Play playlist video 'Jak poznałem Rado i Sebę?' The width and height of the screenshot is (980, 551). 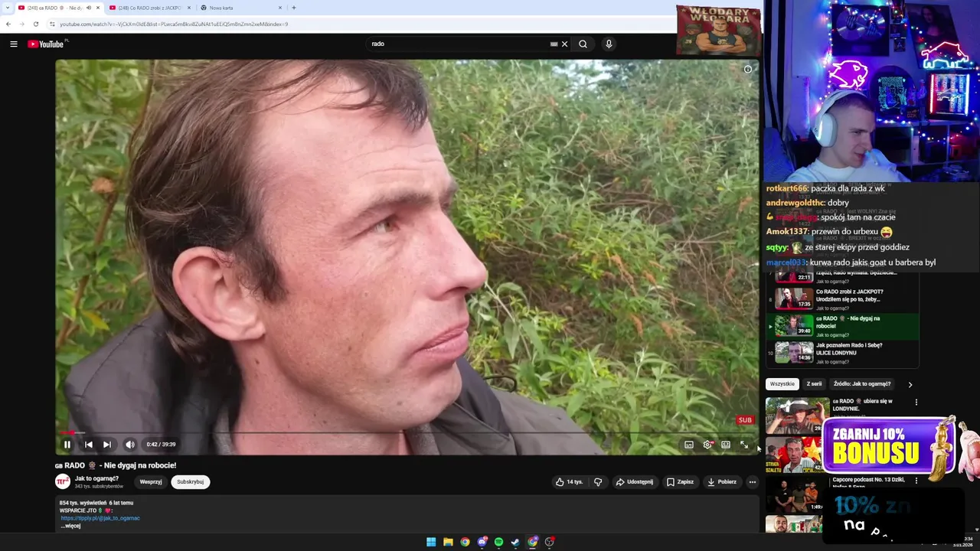coord(842,352)
